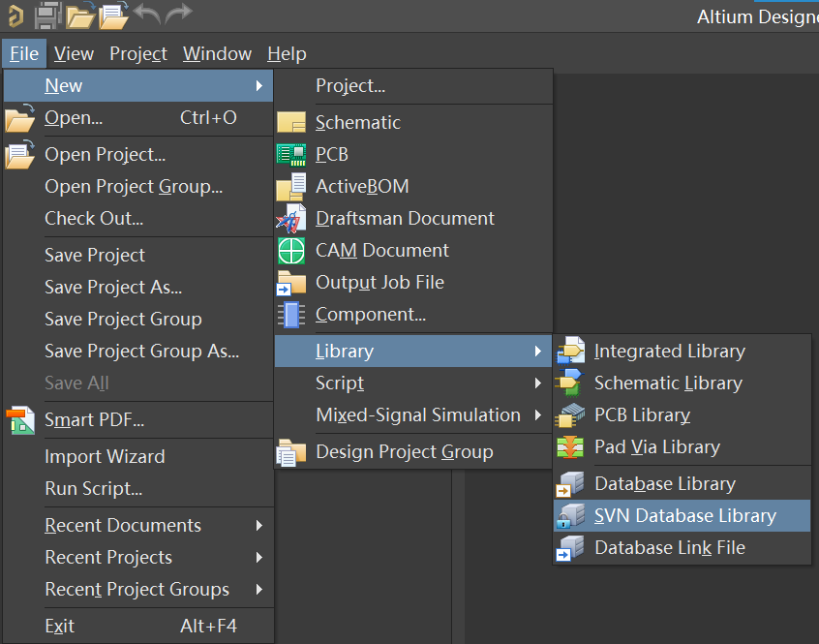Open the File menu
Screen dimensions: 819x644
click(x=24, y=53)
